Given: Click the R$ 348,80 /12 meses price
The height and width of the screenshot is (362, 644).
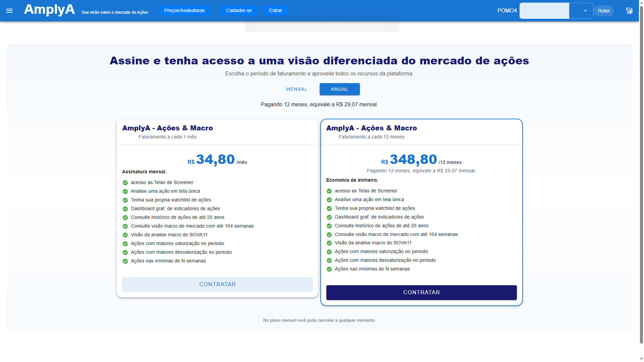Looking at the screenshot, I should pyautogui.click(x=421, y=160).
